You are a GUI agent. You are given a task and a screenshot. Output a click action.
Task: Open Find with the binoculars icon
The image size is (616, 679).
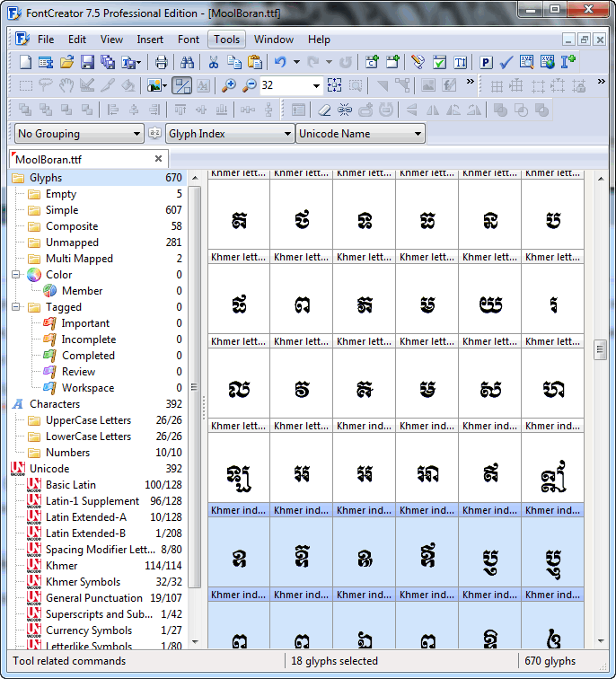pyautogui.click(x=187, y=62)
